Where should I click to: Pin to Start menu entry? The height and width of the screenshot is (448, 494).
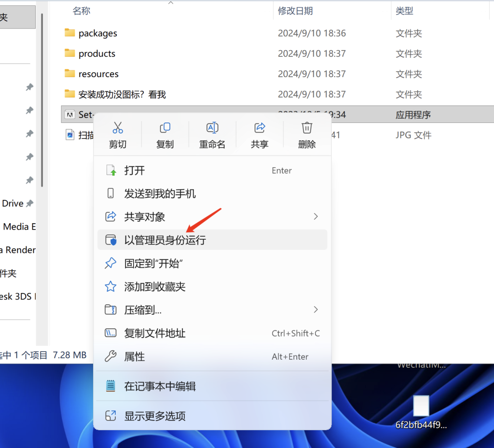pos(153,263)
